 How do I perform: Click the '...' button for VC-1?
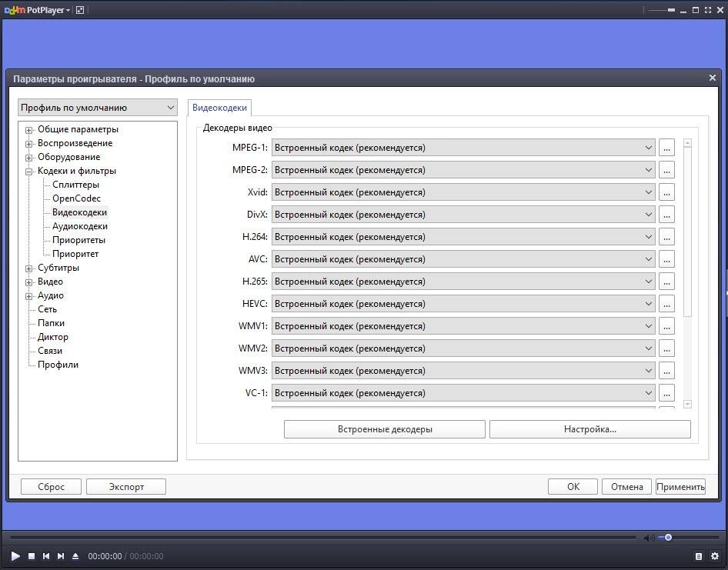(x=666, y=392)
